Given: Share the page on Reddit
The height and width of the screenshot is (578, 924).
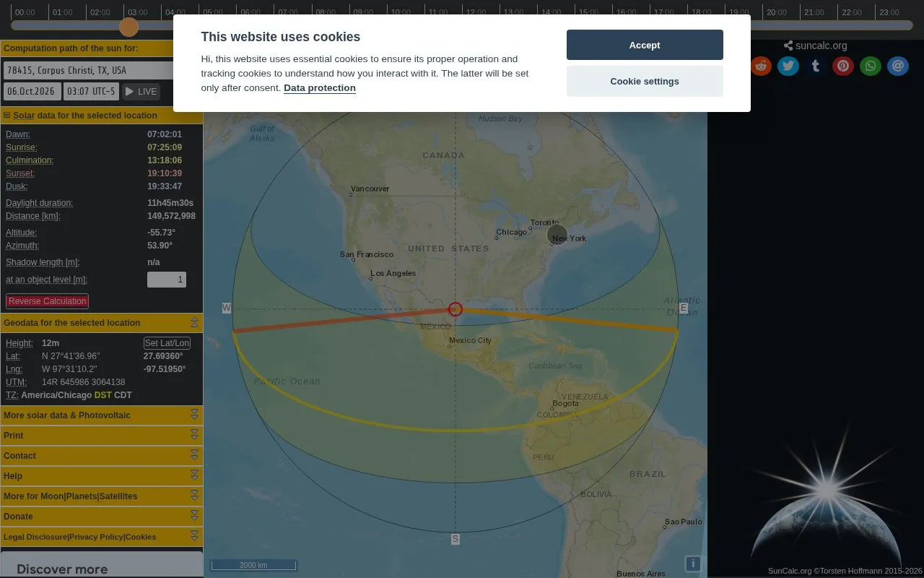Looking at the screenshot, I should click(x=761, y=66).
